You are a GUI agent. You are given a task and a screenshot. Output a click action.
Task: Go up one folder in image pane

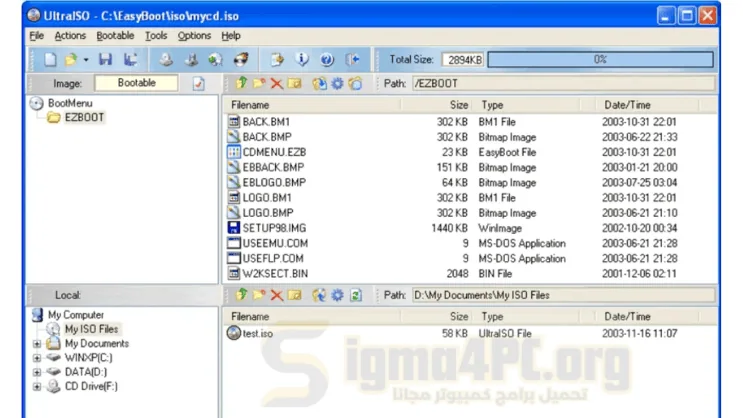click(x=242, y=83)
